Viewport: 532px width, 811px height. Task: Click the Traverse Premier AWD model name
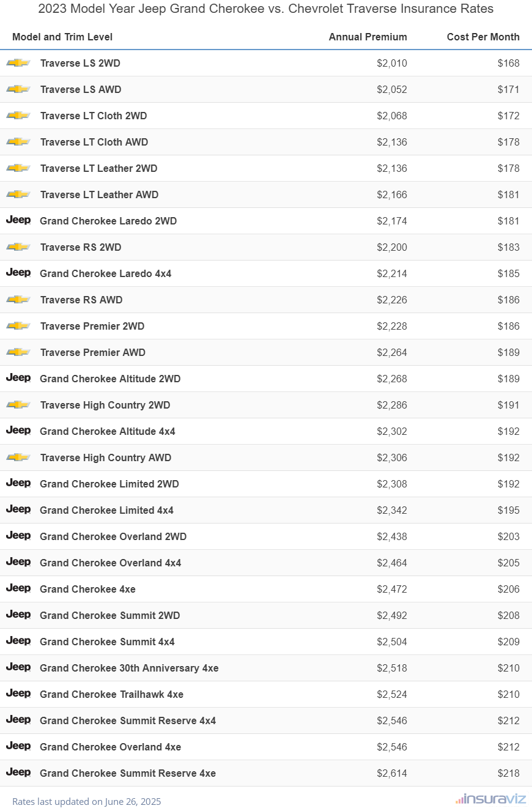(x=93, y=352)
